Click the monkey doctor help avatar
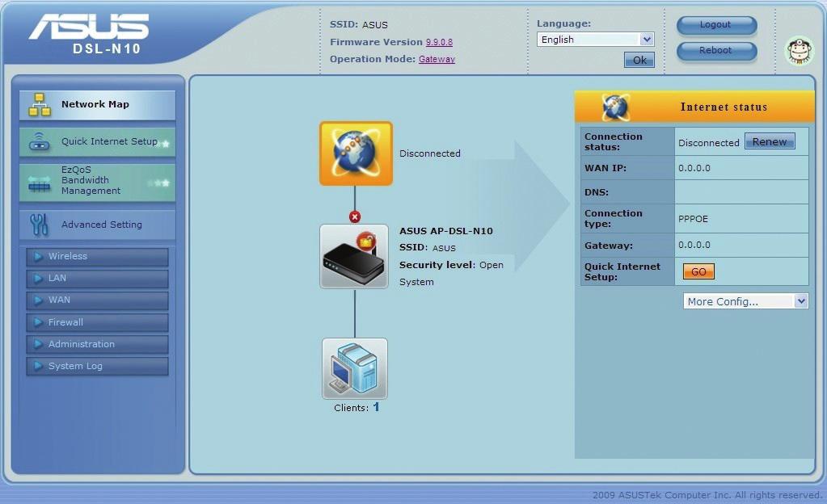This screenshot has height=504, width=827. [x=800, y=51]
